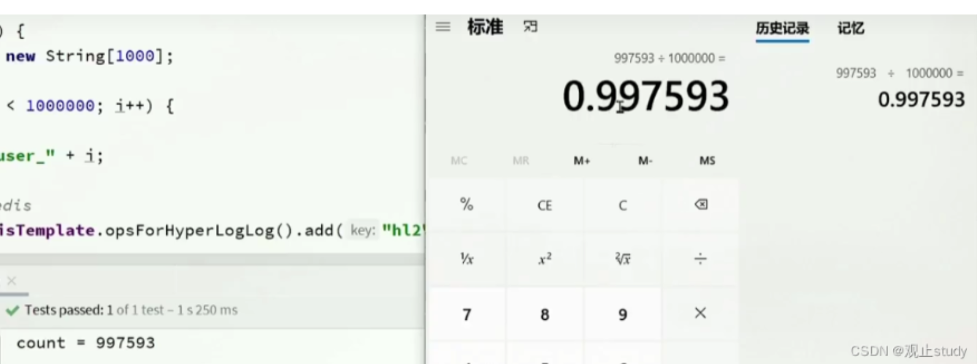Viewport: 980px width, 364px height.
Task: Switch to the 历史记录 history tab
Action: click(782, 28)
